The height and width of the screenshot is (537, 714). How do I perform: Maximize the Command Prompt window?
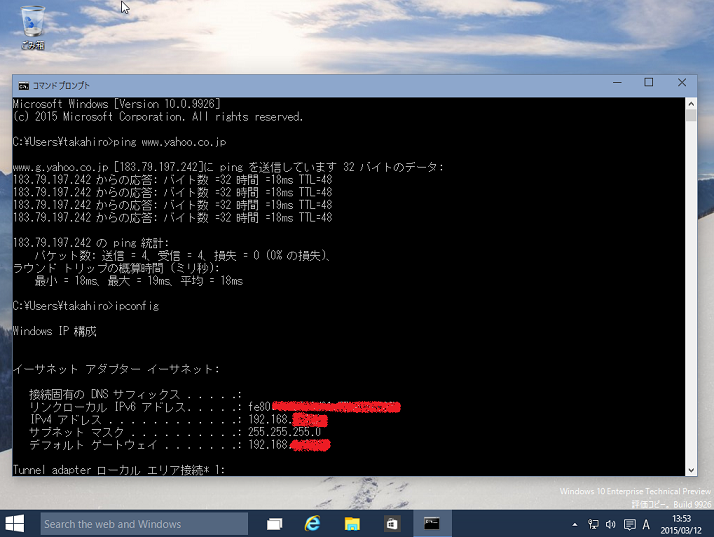click(648, 83)
